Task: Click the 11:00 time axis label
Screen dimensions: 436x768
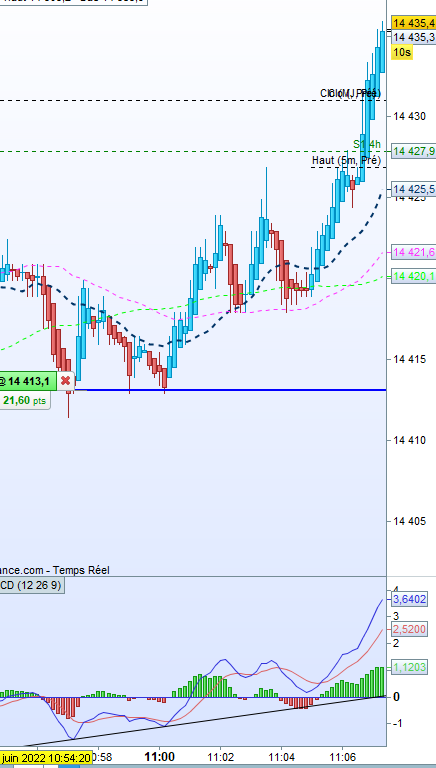Action: [x=160, y=757]
